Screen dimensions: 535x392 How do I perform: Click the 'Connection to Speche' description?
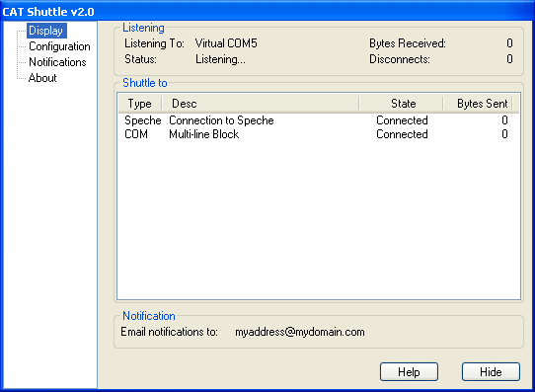tap(221, 120)
